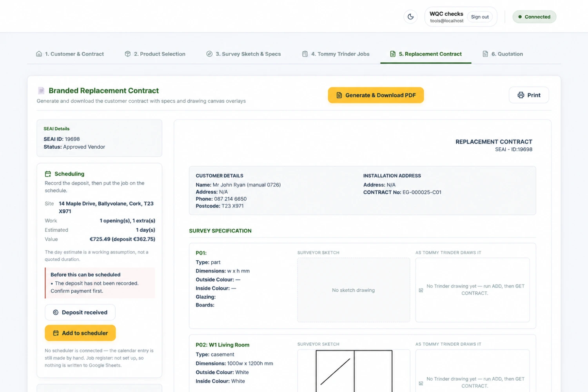The width and height of the screenshot is (588, 392).
Task: Click the Sign out button
Action: [x=480, y=17]
